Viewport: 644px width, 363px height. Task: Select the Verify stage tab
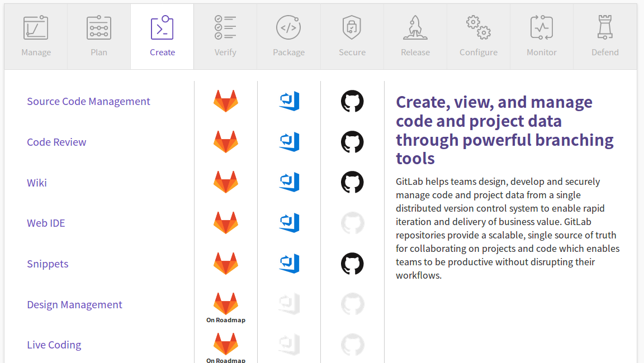(225, 37)
